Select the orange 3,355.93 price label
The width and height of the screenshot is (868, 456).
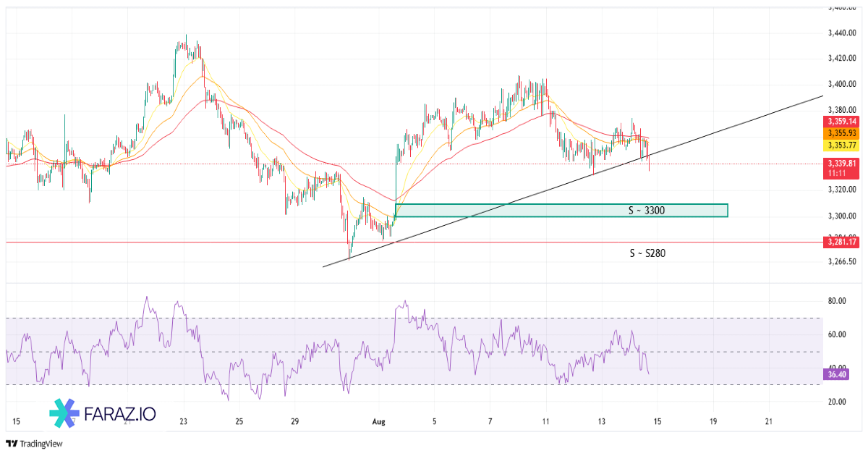point(841,133)
